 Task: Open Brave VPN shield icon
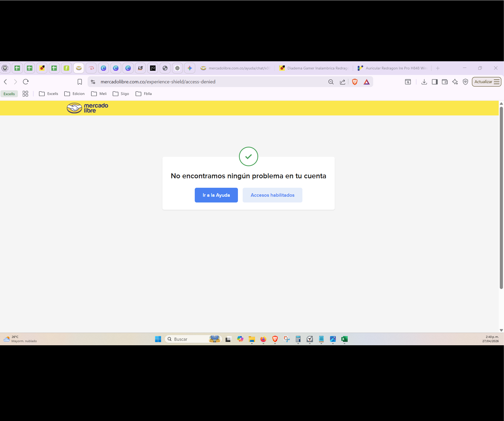(x=465, y=82)
